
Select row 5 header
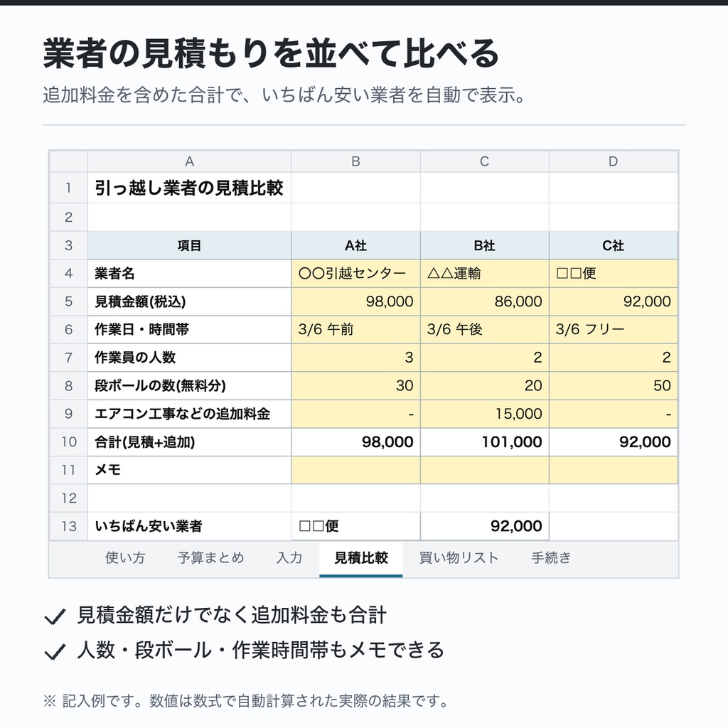coord(69,301)
